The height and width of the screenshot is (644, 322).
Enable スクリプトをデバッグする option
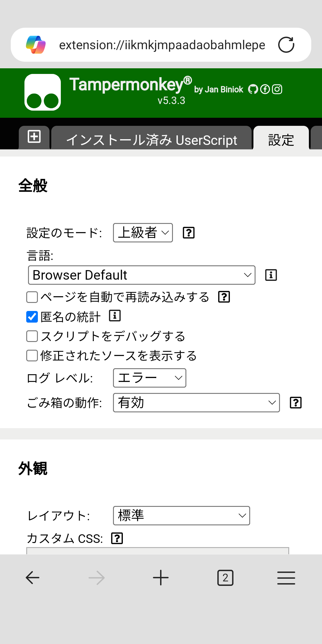tap(31, 336)
